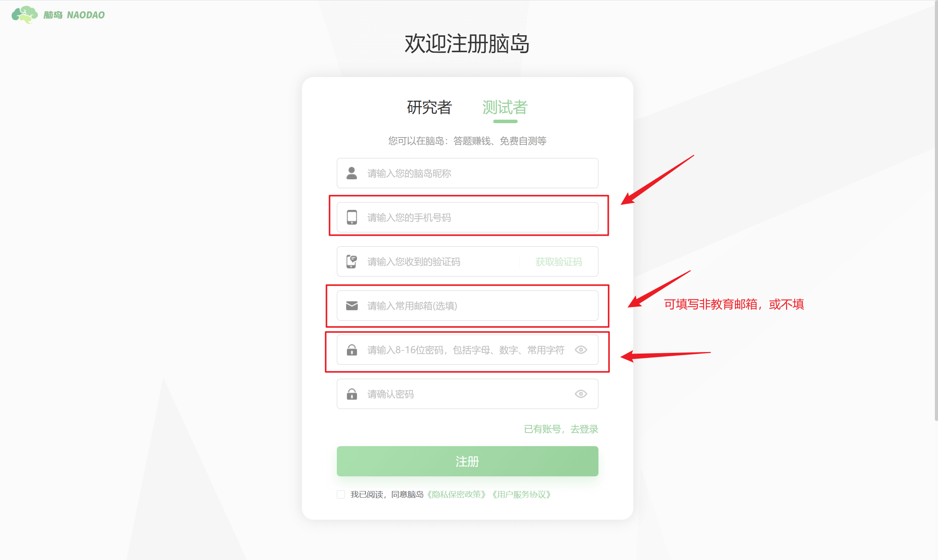This screenshot has width=938, height=560.
Task: Click the email input field to enter address
Action: [467, 305]
